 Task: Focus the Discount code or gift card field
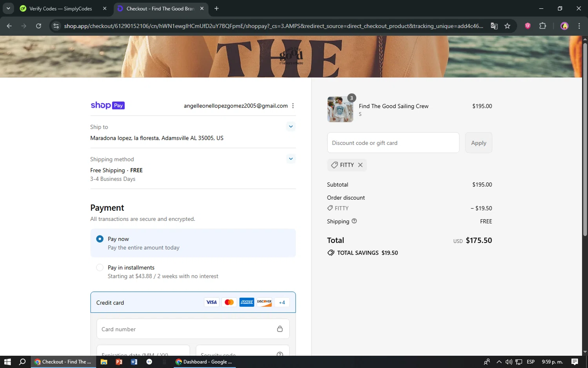393,143
